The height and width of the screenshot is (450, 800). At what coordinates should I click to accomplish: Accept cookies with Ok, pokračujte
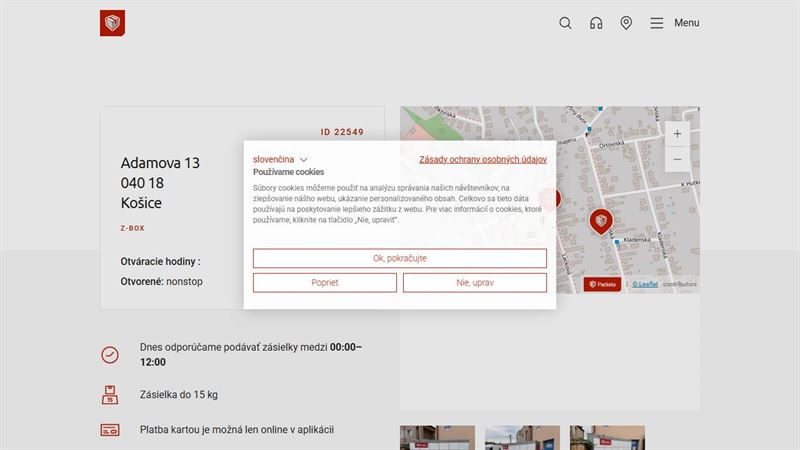399,258
